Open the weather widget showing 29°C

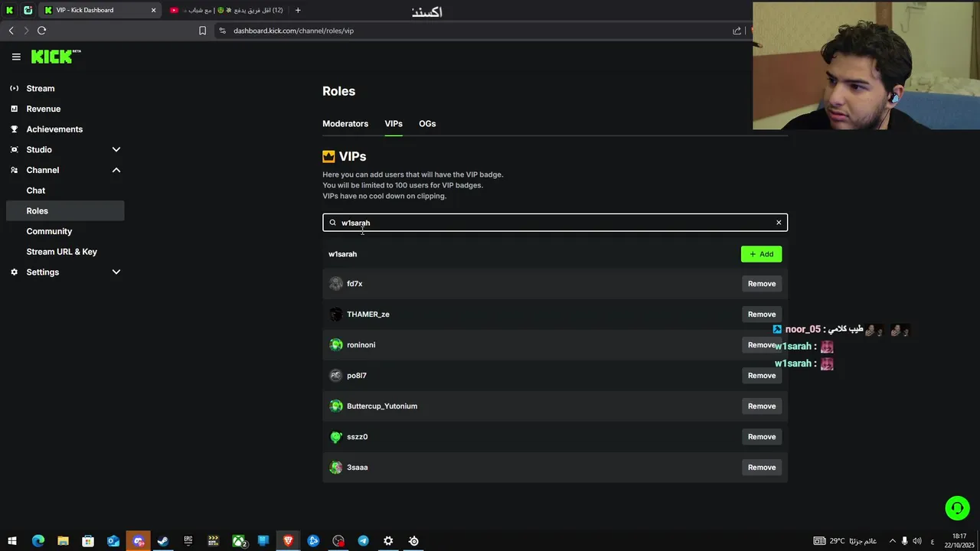[x=844, y=541]
